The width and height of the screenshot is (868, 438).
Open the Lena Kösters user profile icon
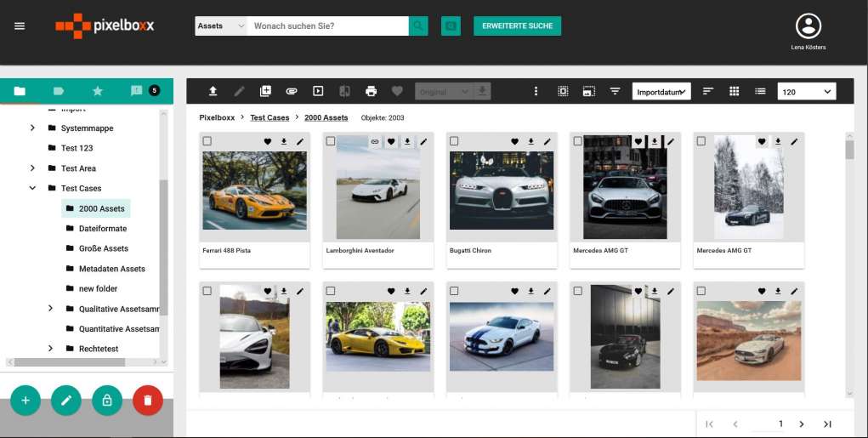point(808,26)
